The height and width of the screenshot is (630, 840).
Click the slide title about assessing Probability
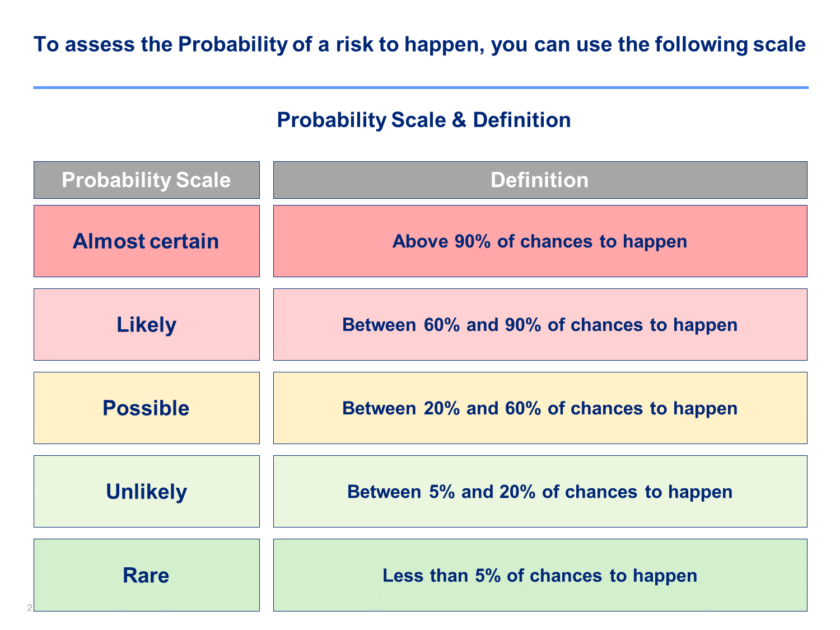(420, 44)
